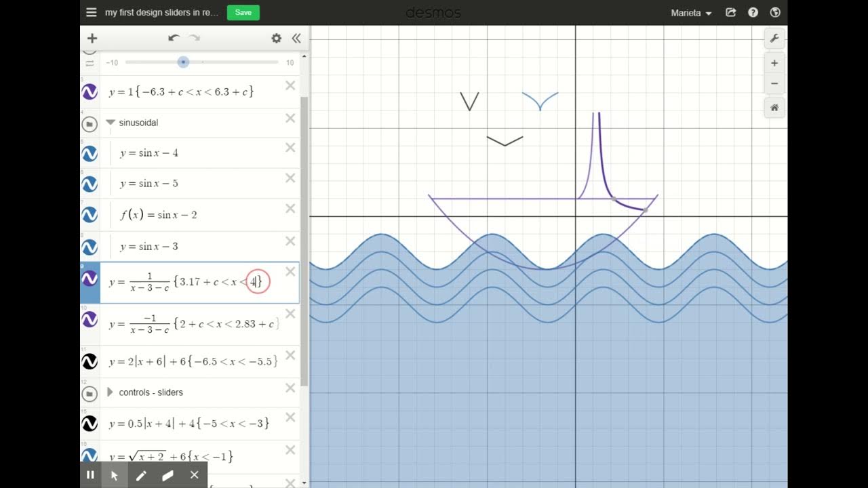Delete the controls - sliders folder
This screenshot has width=868, height=488.
(x=290, y=388)
